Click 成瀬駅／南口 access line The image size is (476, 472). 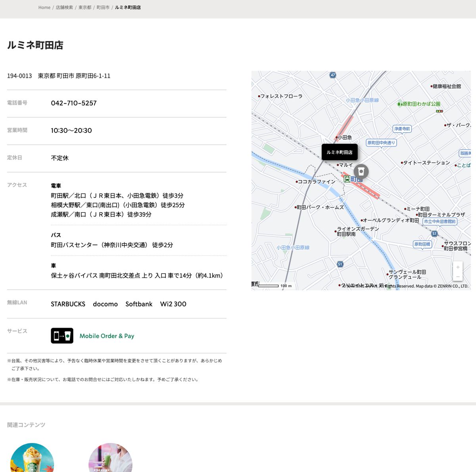[101, 214]
